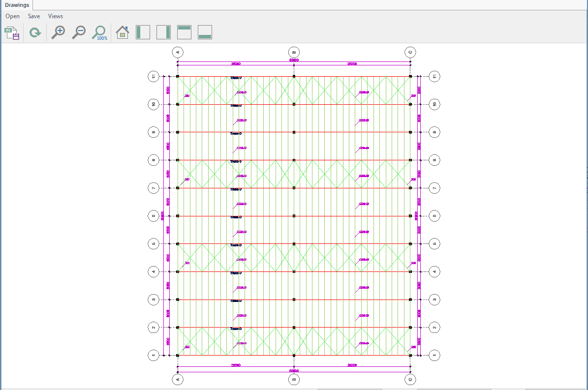Click the home view house icon
The image size is (588, 390).
click(x=122, y=32)
